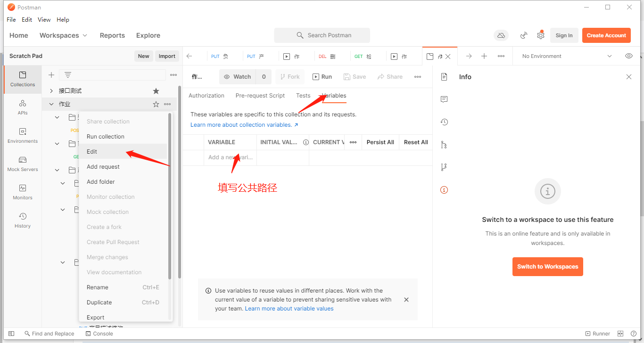Click the New button in Scratch Pad
This screenshot has width=644, height=343.
144,56
